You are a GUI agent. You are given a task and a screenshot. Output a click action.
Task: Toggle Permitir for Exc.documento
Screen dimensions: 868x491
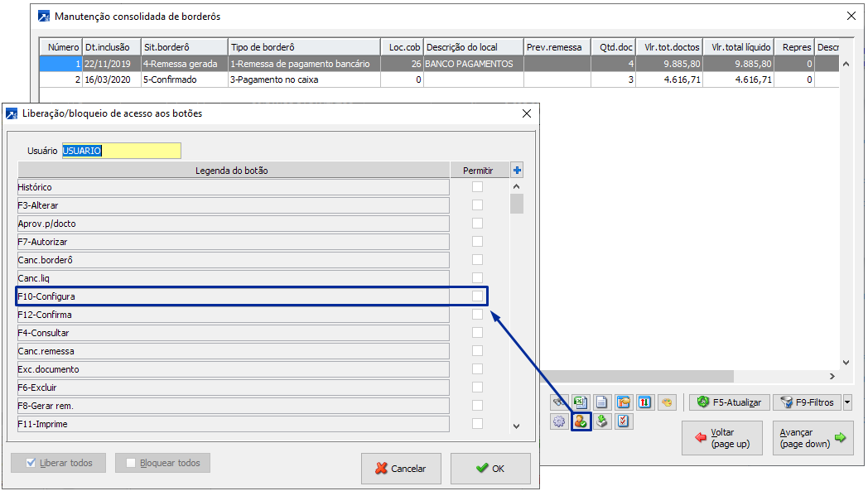[477, 369]
